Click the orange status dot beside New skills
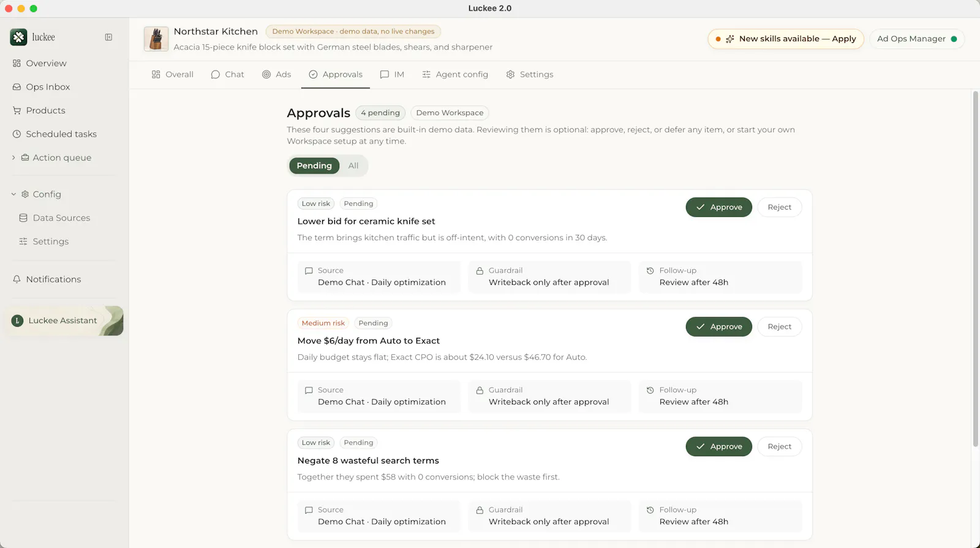The height and width of the screenshot is (548, 980). tap(718, 39)
